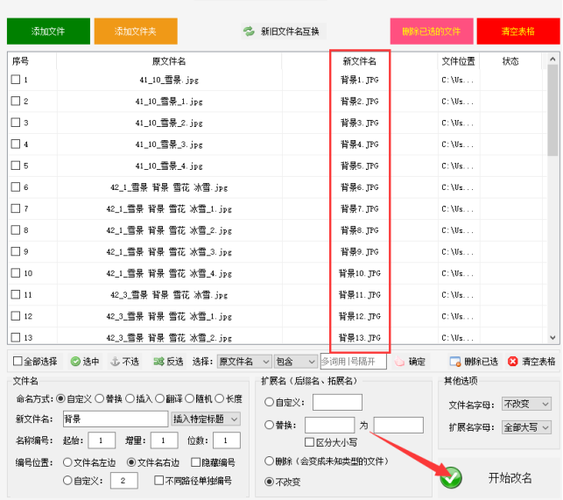Click the 开始改名 button label
The height and width of the screenshot is (500, 563).
point(510,478)
